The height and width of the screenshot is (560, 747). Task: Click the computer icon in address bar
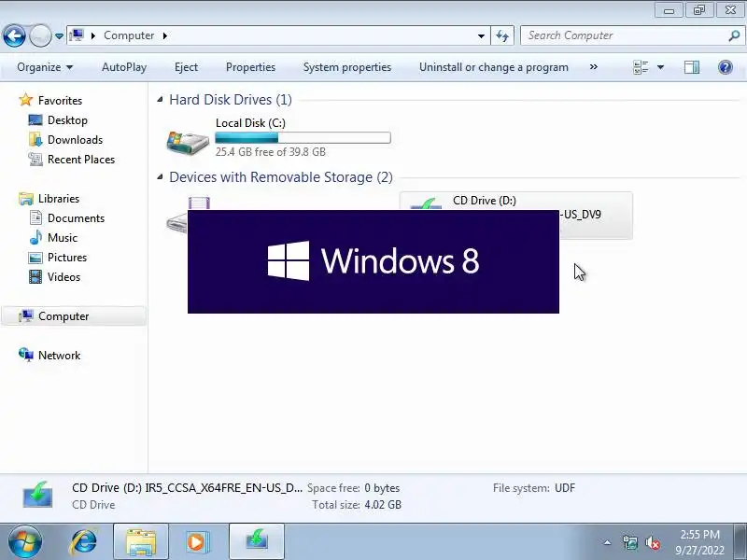[78, 35]
